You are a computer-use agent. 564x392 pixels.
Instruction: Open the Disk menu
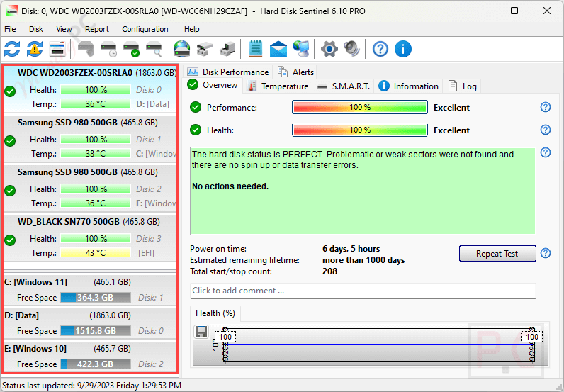point(36,29)
